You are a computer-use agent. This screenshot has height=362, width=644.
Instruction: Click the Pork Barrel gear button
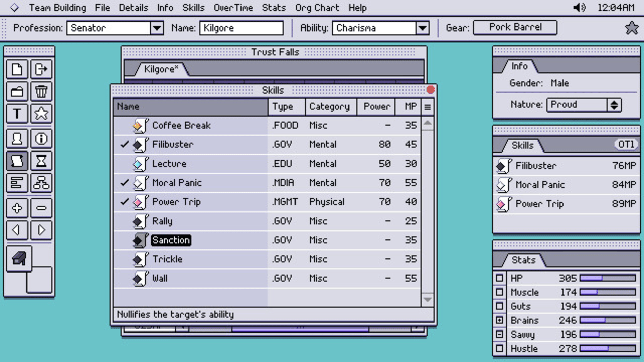[x=515, y=27]
